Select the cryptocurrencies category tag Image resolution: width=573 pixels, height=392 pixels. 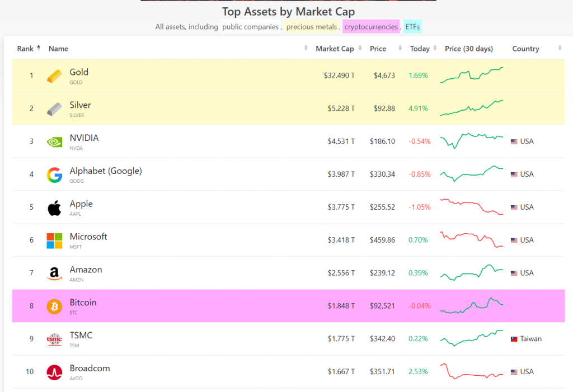(x=371, y=27)
